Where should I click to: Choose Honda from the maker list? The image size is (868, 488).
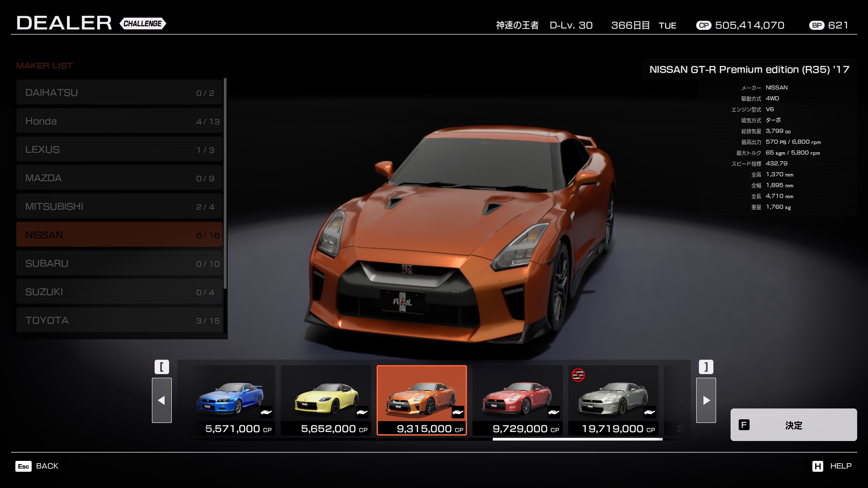click(119, 121)
